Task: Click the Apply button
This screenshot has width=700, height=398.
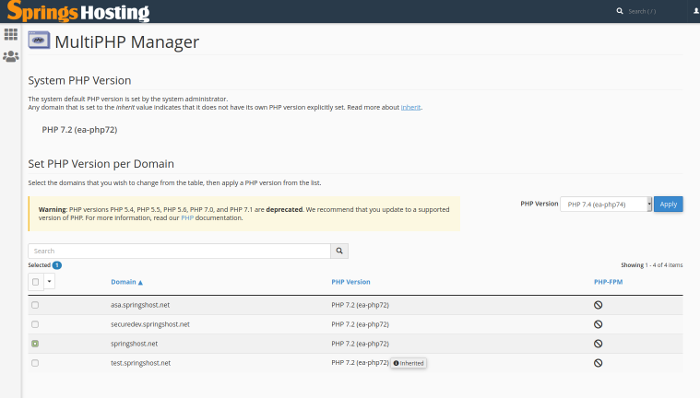Action: pos(668,204)
